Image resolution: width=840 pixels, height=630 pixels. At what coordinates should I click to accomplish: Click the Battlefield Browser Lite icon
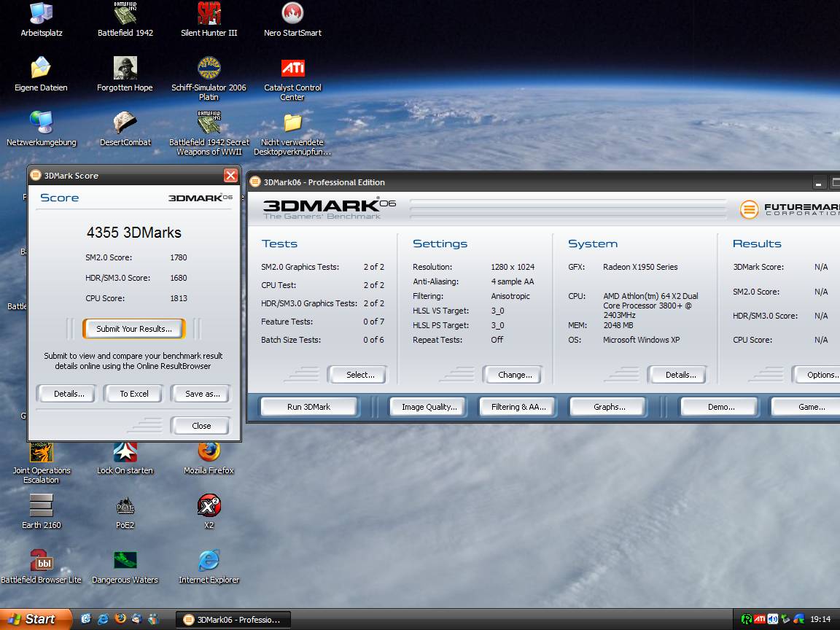click(x=42, y=567)
